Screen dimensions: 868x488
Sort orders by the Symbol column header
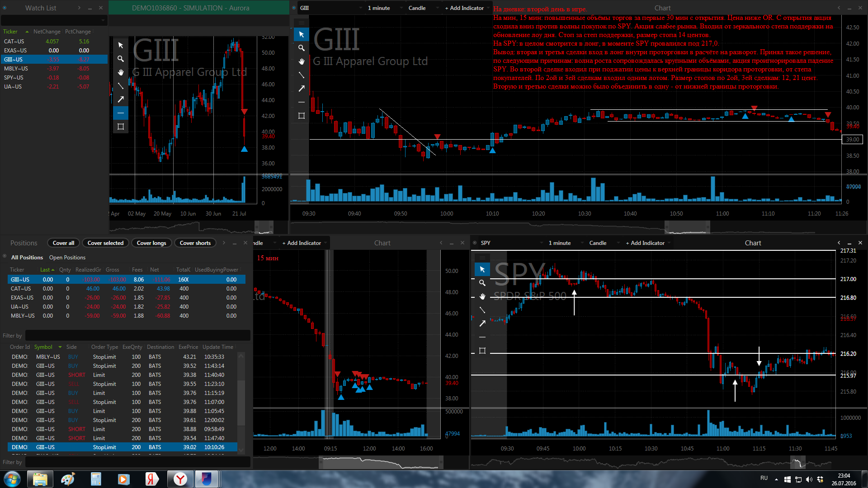[x=43, y=347]
